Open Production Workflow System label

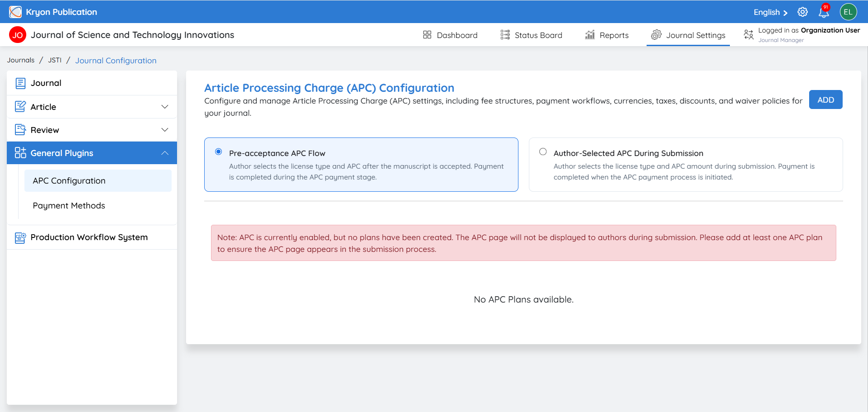point(89,237)
